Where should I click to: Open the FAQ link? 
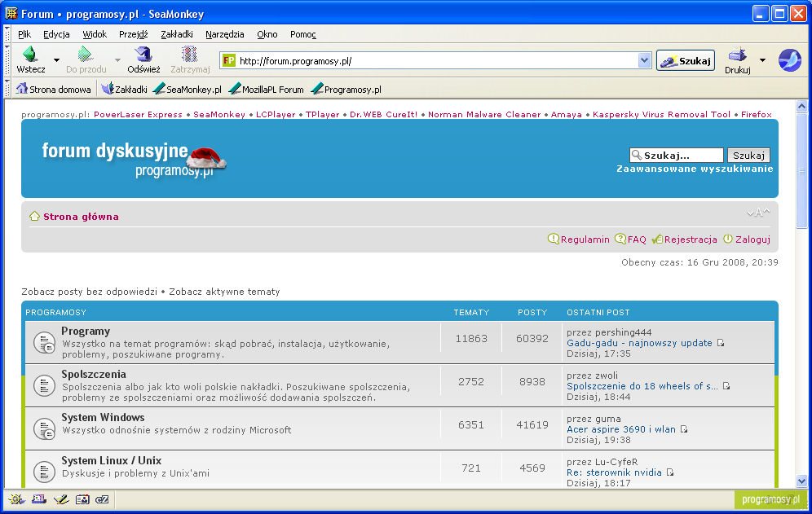click(630, 239)
